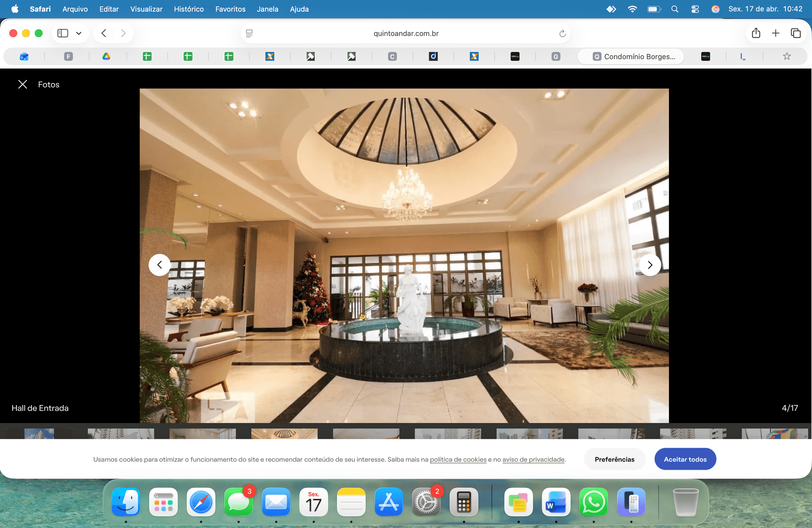Open Finder from the Dock
812x528 pixels.
pos(126,502)
